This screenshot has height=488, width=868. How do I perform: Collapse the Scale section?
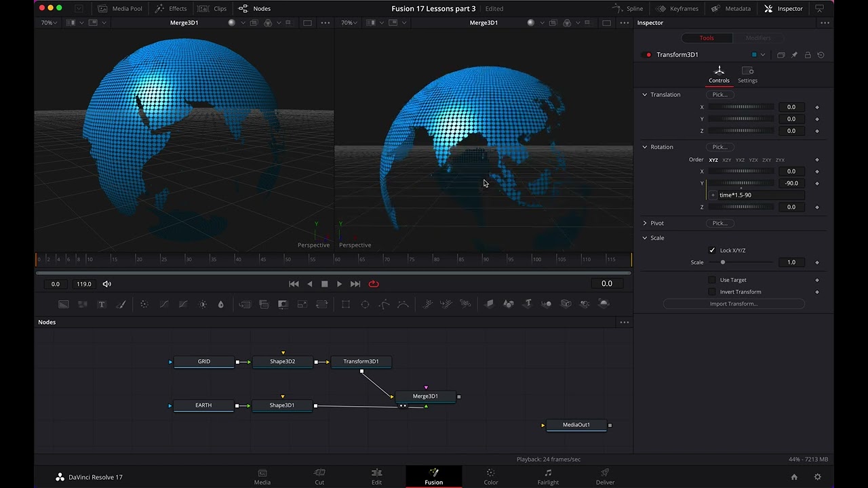click(645, 238)
